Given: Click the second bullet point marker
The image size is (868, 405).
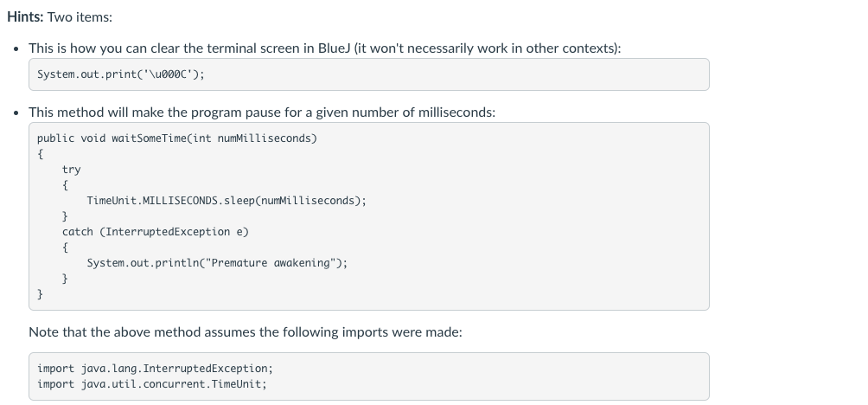Looking at the screenshot, I should (x=16, y=113).
